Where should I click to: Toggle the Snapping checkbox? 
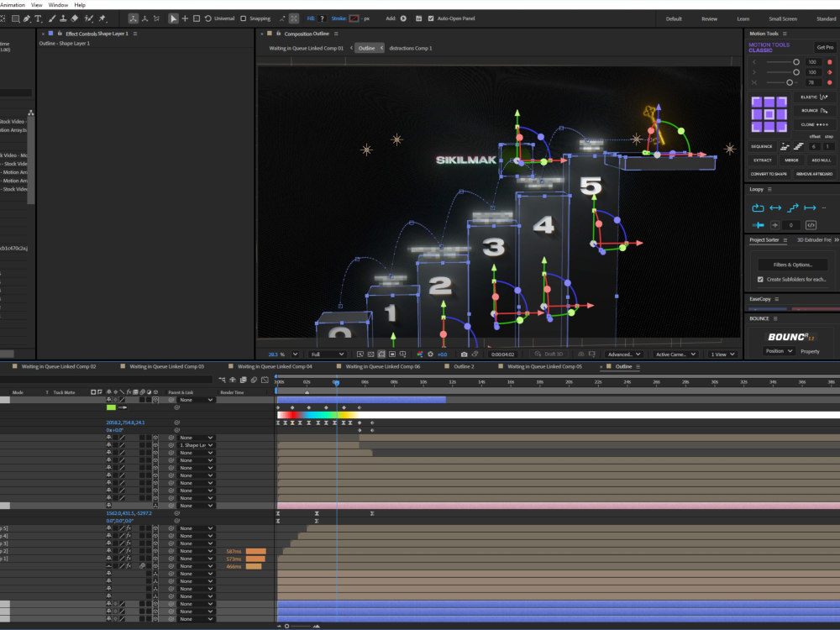pyautogui.click(x=244, y=18)
